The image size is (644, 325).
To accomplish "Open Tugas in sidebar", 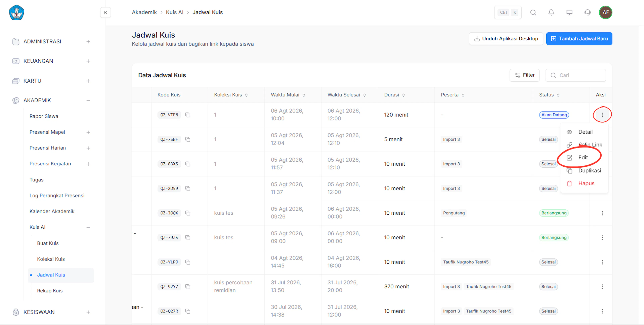I will [x=37, y=180].
